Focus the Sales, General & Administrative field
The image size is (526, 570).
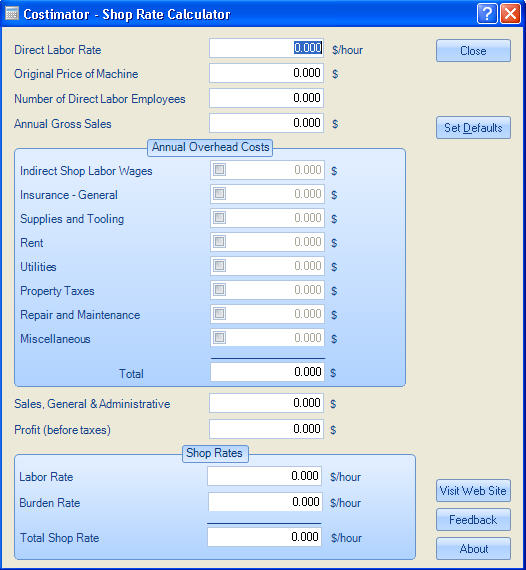(266, 403)
